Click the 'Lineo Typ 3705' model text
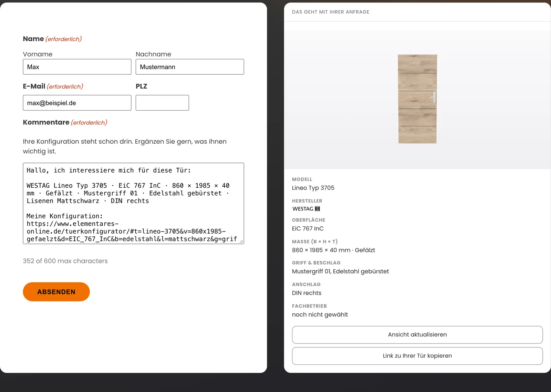The width and height of the screenshot is (551, 392). (x=313, y=188)
